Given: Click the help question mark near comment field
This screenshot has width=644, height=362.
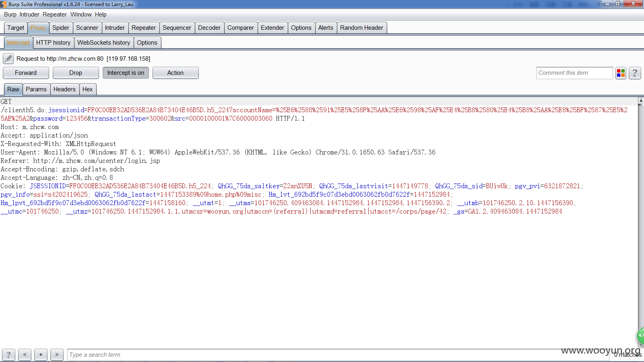Looking at the screenshot, I should [x=635, y=73].
